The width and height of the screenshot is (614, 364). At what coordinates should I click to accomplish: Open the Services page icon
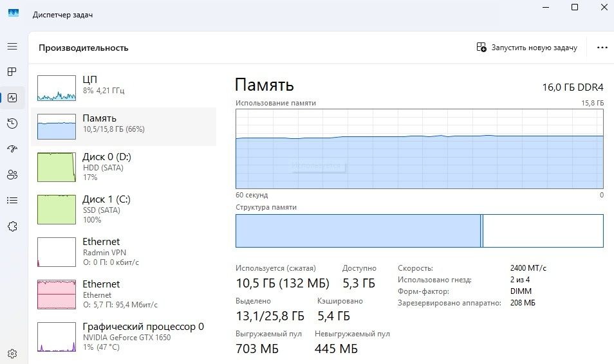[x=12, y=226]
